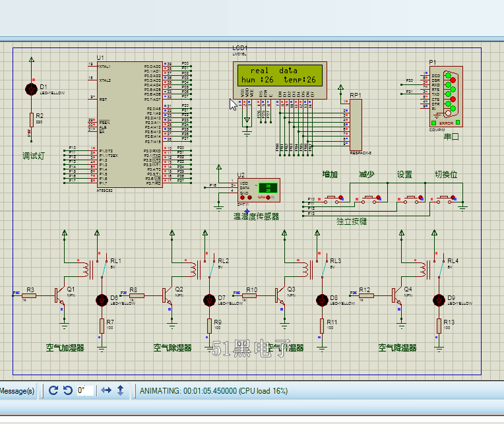Click the yellow debug LED D1
Screen dimensions: 504x424
(31, 89)
